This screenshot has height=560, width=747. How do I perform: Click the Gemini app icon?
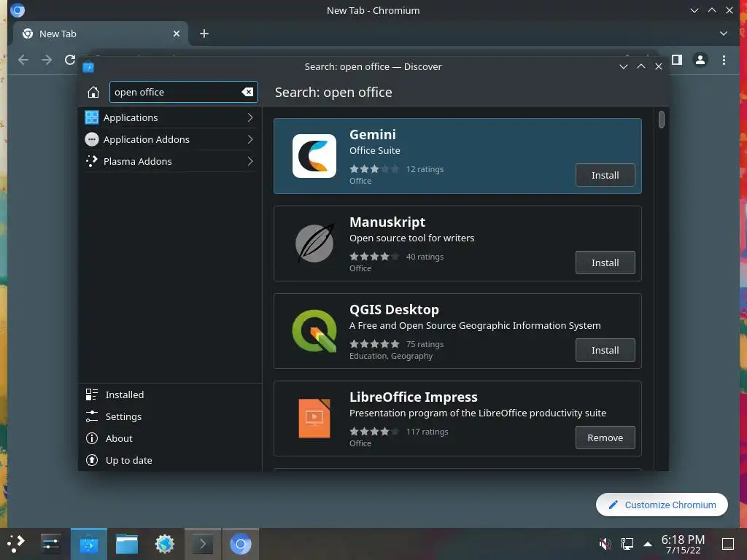point(314,156)
